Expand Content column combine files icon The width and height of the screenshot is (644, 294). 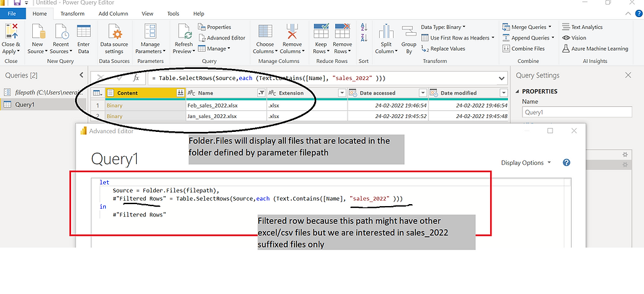tap(180, 93)
